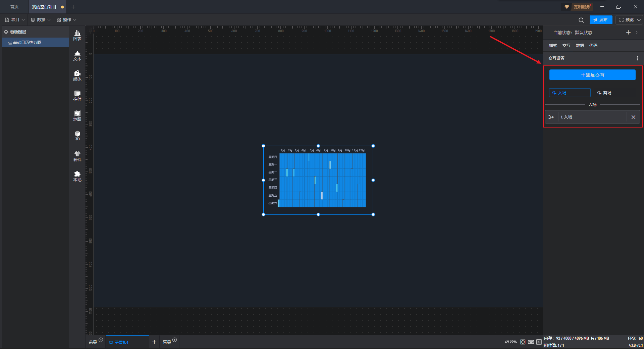The width and height of the screenshot is (644, 349).
Task: Open the console terminal icon
Action: tap(539, 342)
